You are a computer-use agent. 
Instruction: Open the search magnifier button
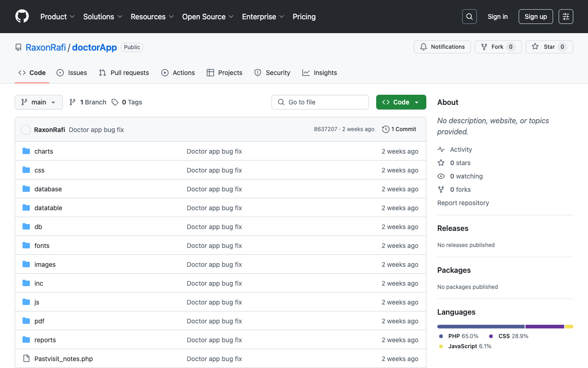tap(469, 17)
